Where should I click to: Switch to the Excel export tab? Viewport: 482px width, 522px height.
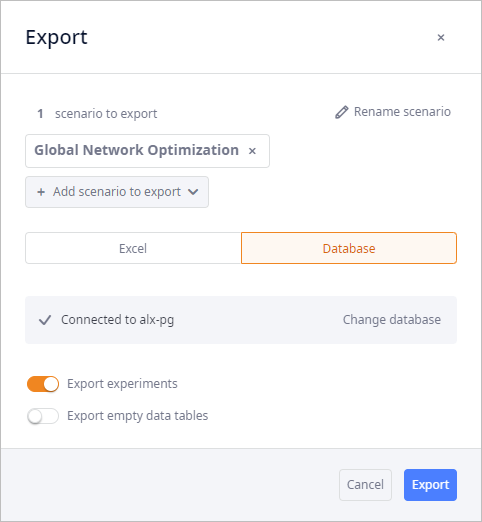(x=133, y=248)
